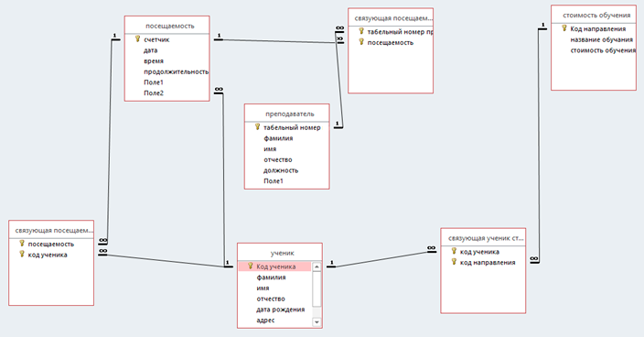Select the relationship line between ученик and связующая ученик
644x337 pixels.
tap(382, 259)
